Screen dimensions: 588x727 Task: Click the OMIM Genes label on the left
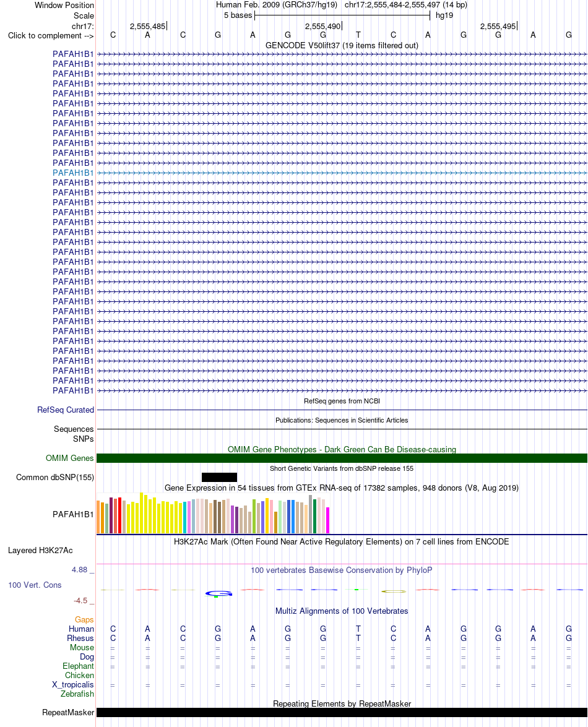[x=69, y=458]
